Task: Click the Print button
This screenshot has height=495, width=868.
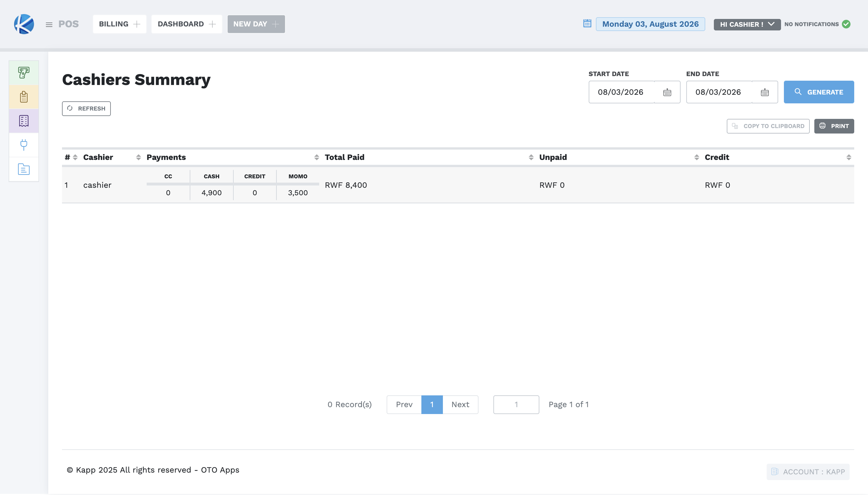Action: tap(834, 126)
